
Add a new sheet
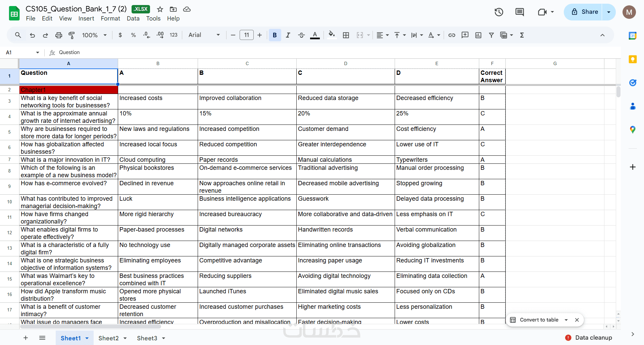click(26, 338)
